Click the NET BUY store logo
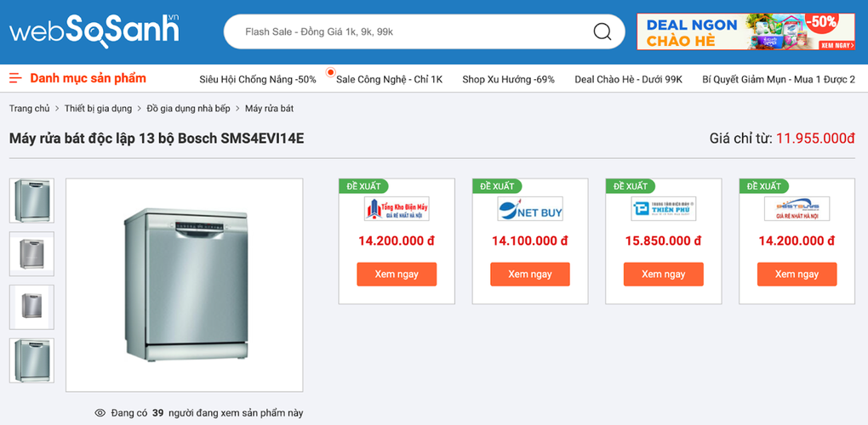 530,208
